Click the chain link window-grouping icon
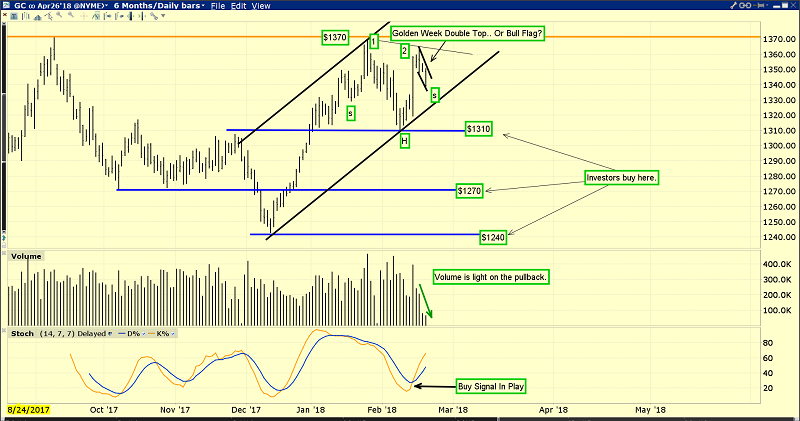 pos(745,5)
